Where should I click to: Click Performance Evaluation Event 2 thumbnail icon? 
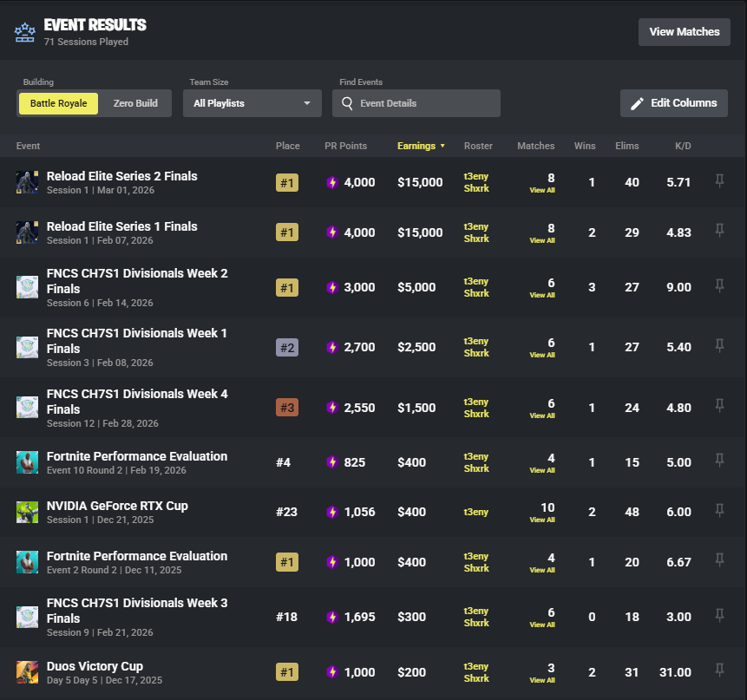pos(27,562)
